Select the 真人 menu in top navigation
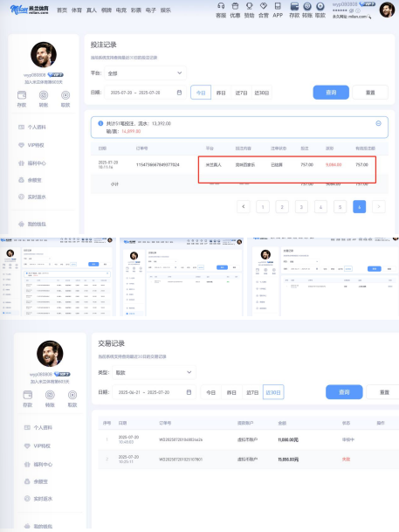 [x=92, y=10]
